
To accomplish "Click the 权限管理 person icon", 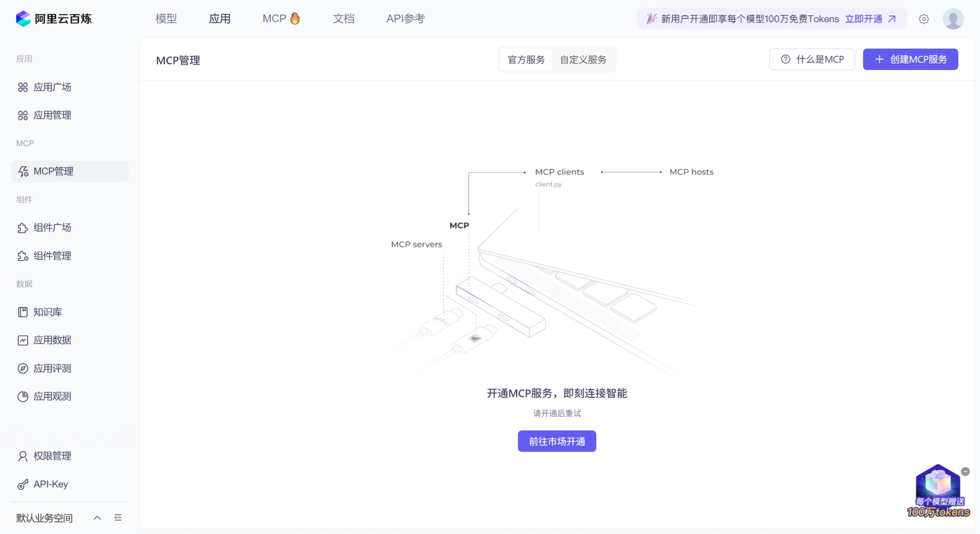I will (23, 456).
